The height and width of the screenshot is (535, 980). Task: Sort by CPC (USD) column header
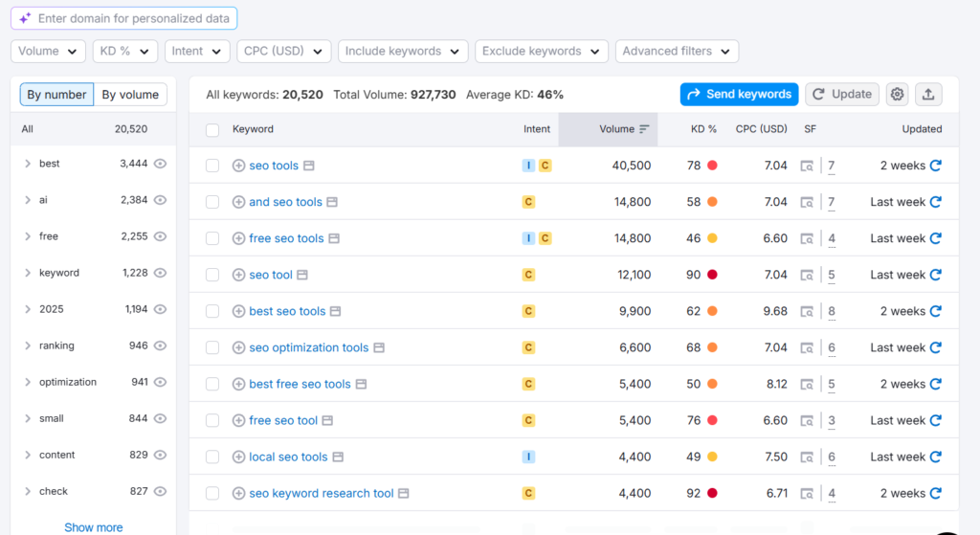click(x=761, y=129)
